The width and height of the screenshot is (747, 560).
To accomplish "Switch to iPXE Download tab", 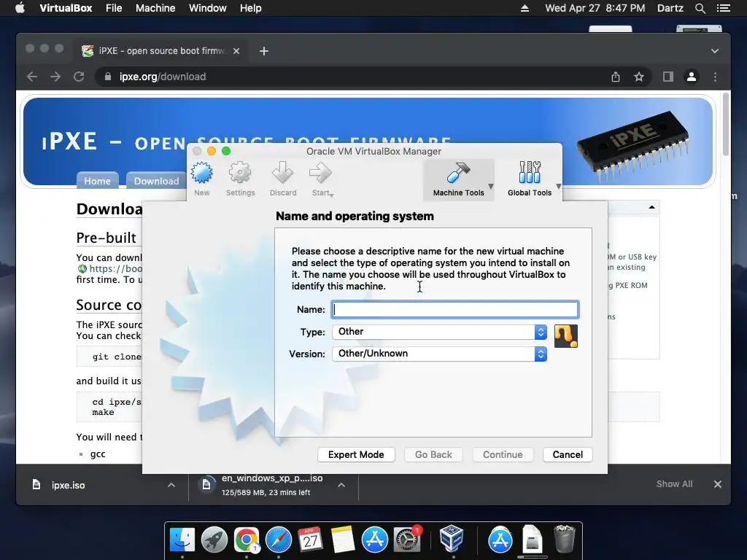I will tap(156, 181).
